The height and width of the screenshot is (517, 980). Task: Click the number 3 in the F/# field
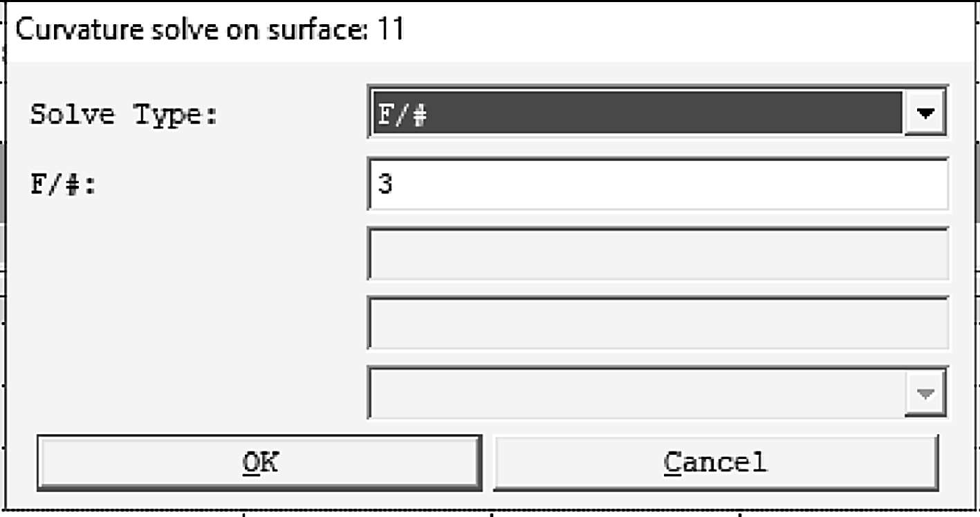tap(385, 185)
